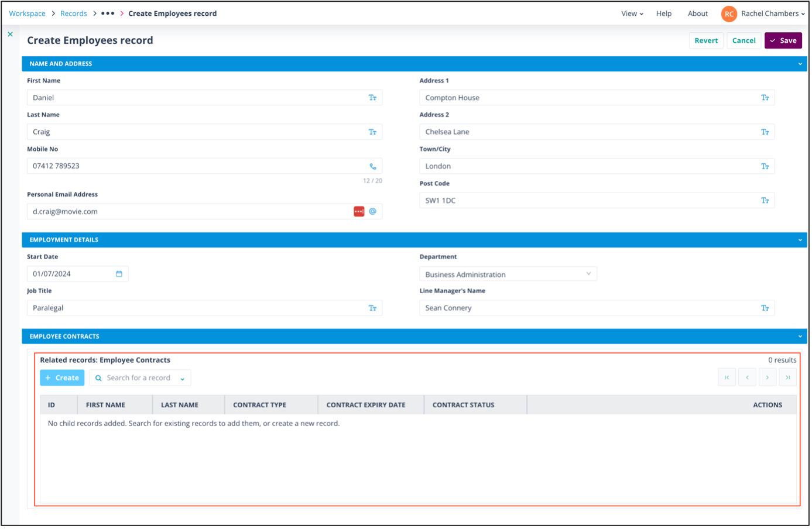Click 'Create Employees record' breadcrumb text

click(x=173, y=13)
